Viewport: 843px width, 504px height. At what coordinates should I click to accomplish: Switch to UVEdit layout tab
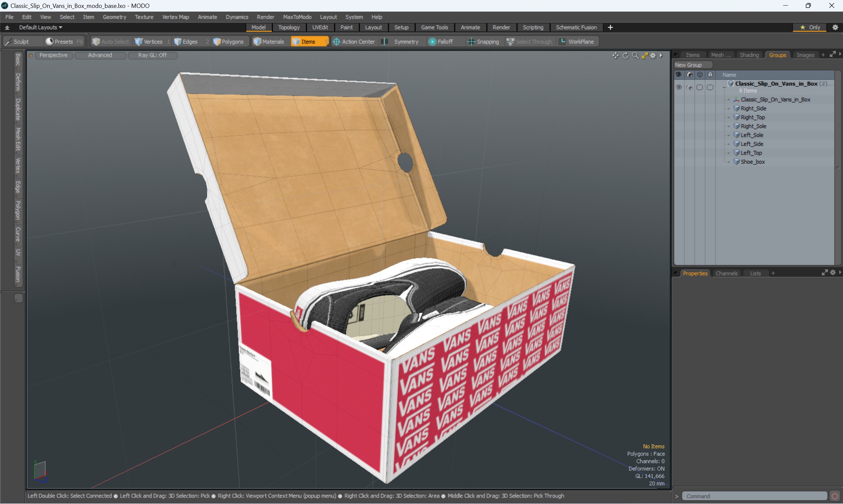pos(320,27)
